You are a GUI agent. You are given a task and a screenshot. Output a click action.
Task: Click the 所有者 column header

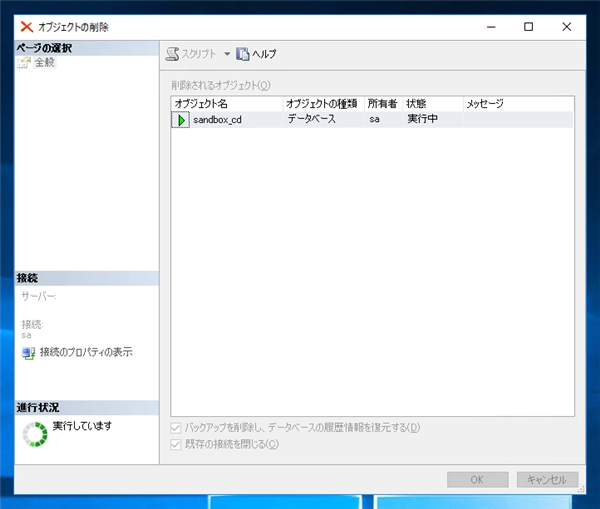383,104
